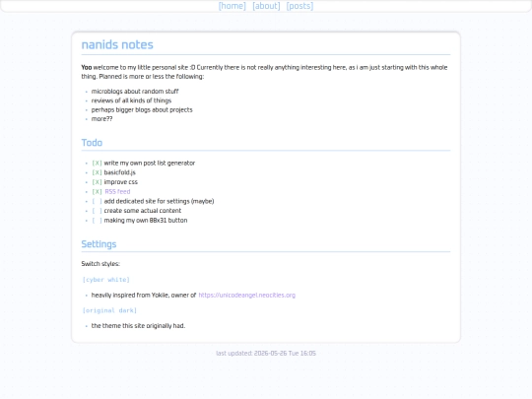
Task: Click checked box beside basicfold.js
Action: (97, 172)
